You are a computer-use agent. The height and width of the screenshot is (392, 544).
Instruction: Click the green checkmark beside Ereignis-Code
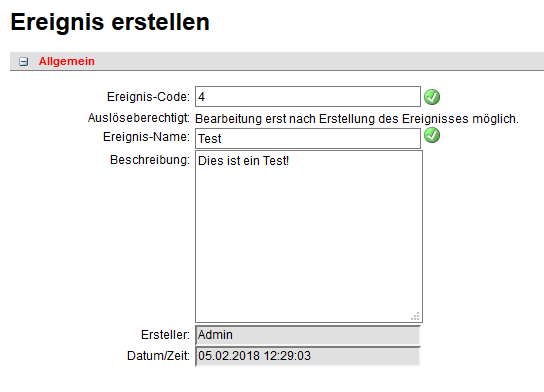(x=432, y=97)
